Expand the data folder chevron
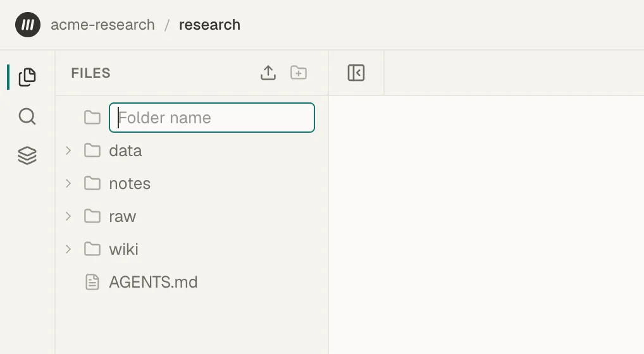 pyautogui.click(x=68, y=151)
